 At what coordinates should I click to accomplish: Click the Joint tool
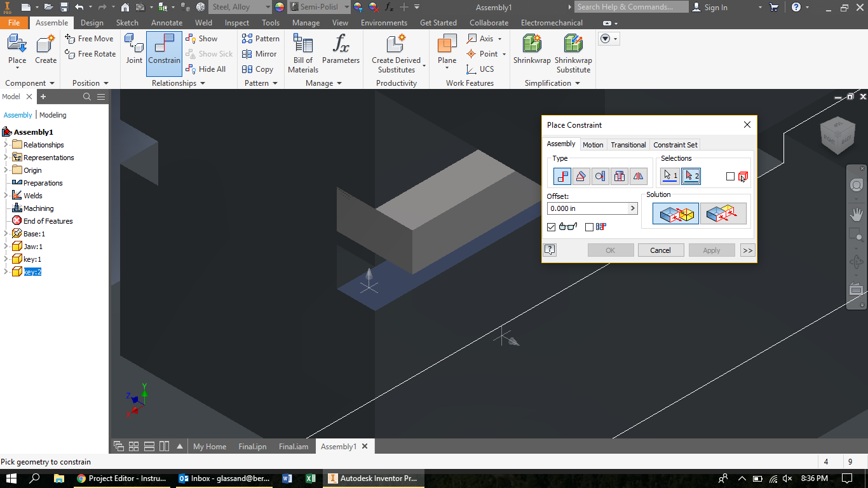(x=134, y=50)
